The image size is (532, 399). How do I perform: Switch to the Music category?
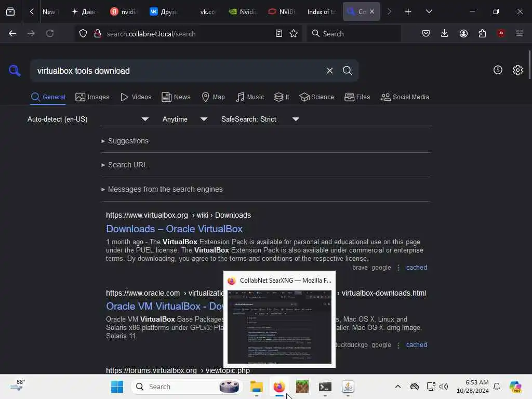pos(250,97)
